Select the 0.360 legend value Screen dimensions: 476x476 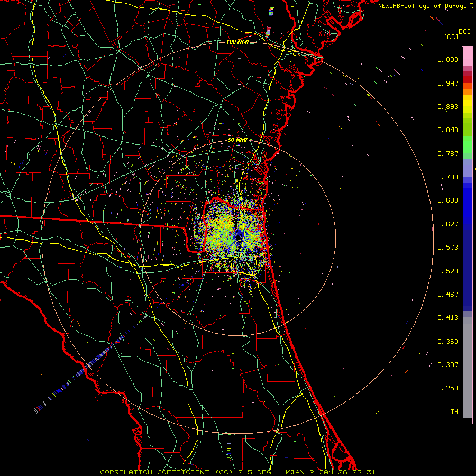coord(448,342)
